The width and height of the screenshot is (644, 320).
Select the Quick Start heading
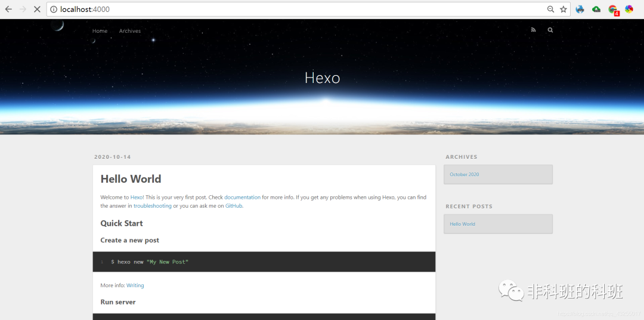click(x=122, y=223)
